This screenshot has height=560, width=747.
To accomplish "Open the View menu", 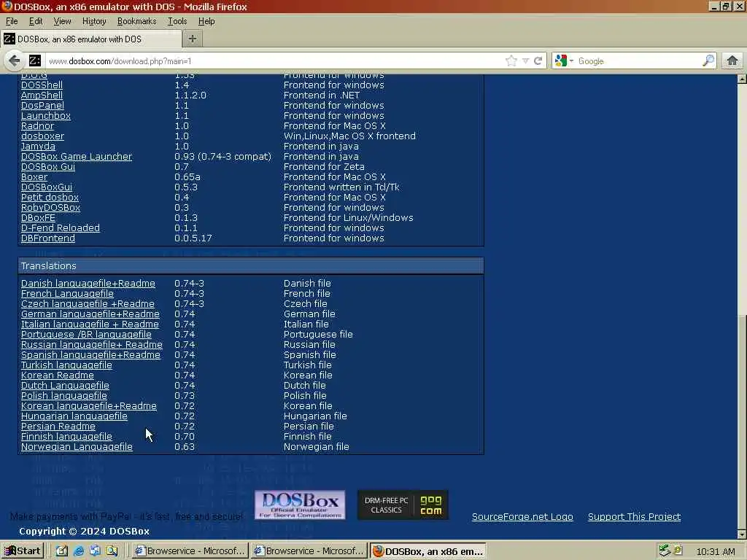I will 62,21.
